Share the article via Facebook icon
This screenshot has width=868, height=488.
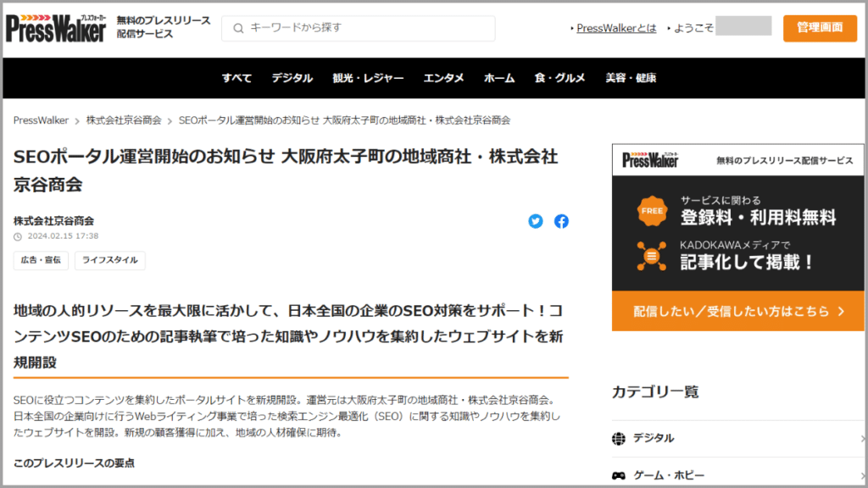point(561,221)
